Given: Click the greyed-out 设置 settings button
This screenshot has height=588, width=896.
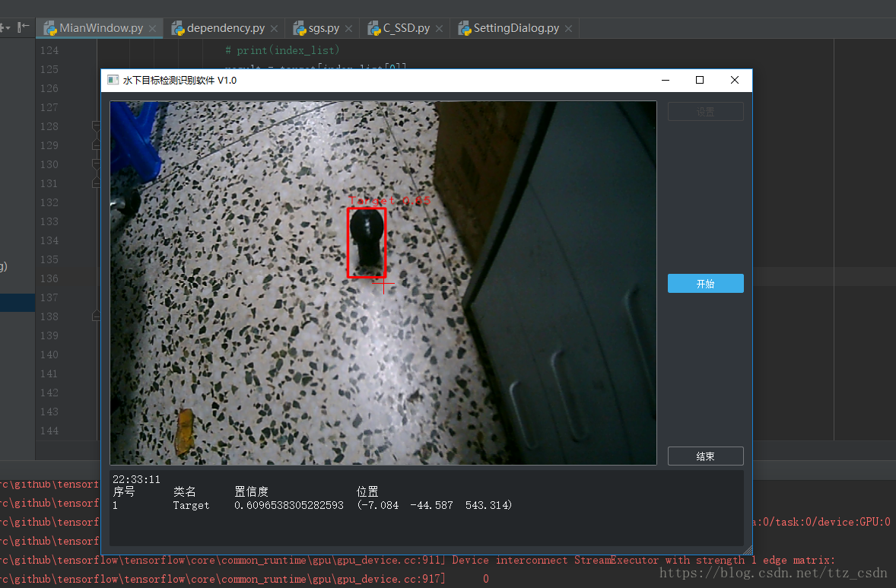Looking at the screenshot, I should point(705,111).
